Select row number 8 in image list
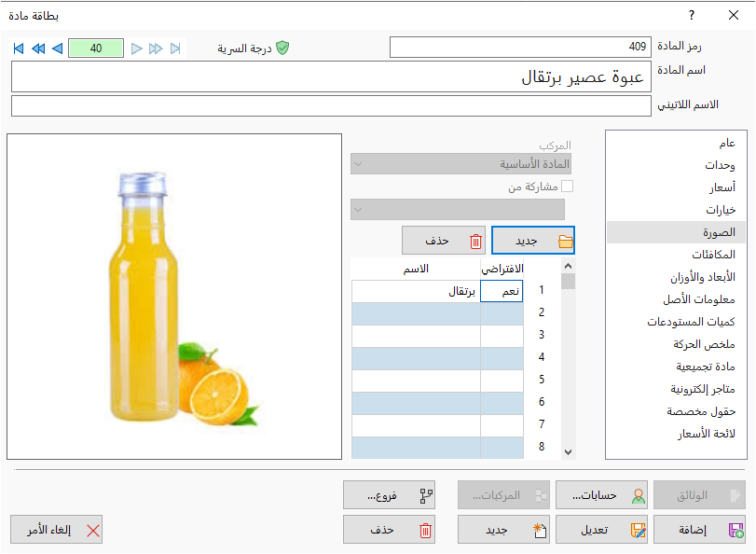The image size is (756, 554). (542, 447)
